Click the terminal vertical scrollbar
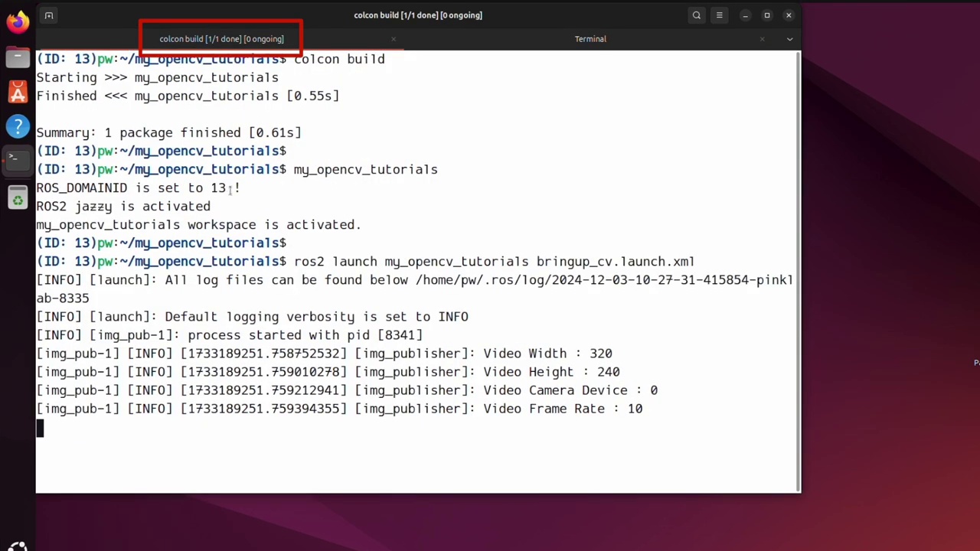The image size is (980, 551). pos(798,272)
